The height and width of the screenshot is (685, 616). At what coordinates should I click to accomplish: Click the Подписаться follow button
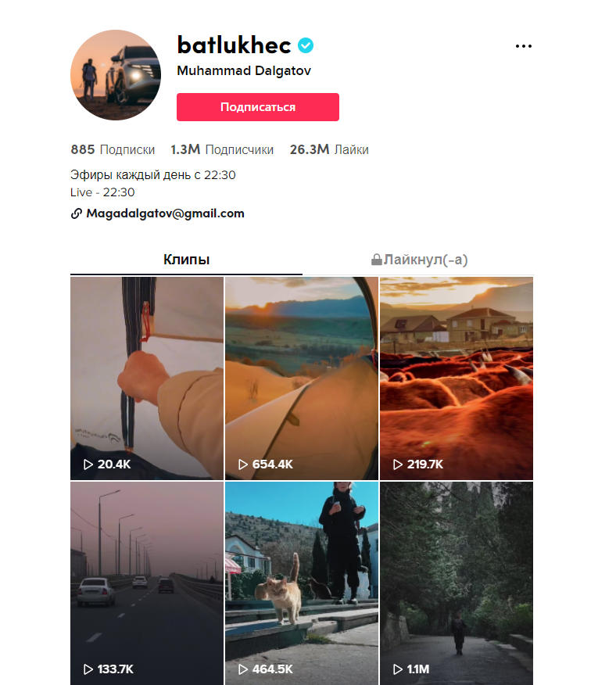[258, 107]
